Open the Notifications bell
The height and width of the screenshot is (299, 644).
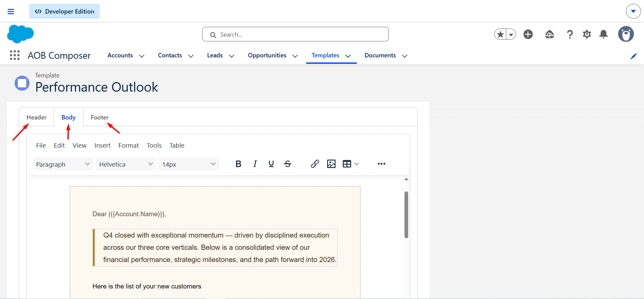tap(604, 34)
